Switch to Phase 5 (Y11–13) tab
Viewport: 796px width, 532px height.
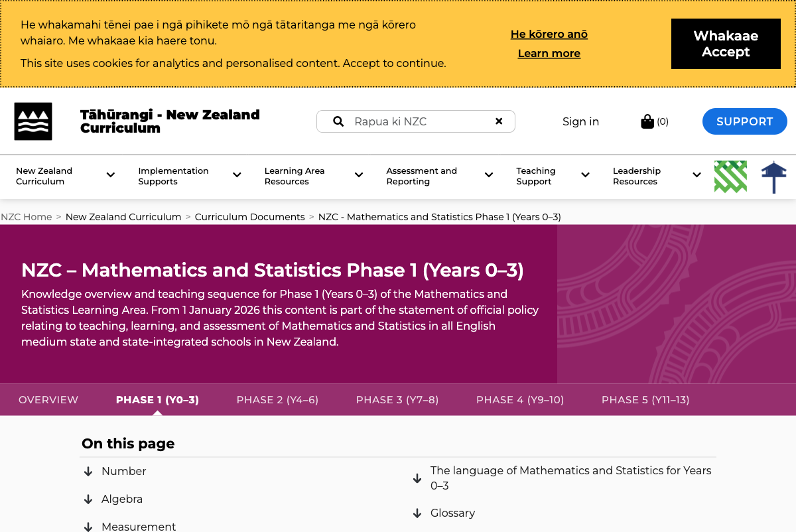pos(645,400)
